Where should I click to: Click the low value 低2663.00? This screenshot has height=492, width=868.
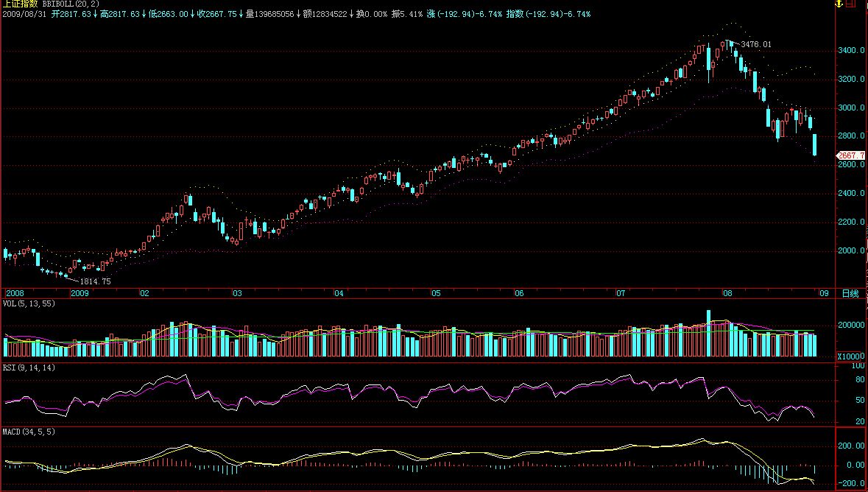pyautogui.click(x=169, y=14)
